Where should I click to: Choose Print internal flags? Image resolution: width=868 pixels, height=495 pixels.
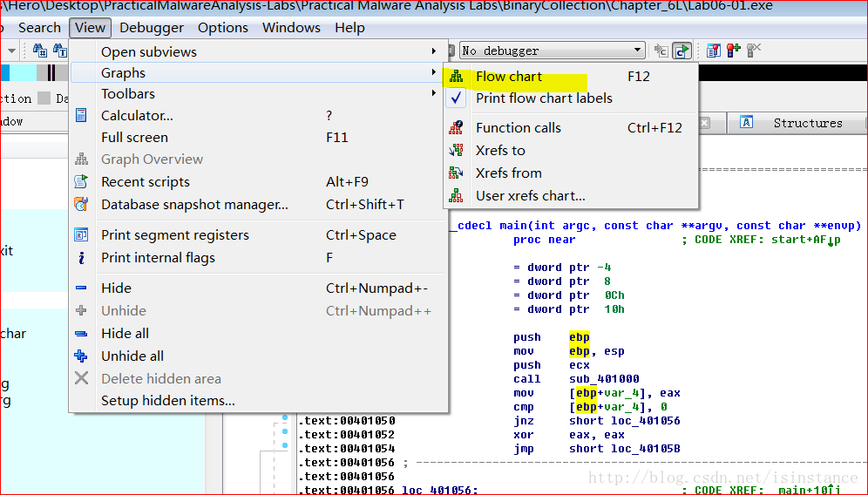(259, 258)
